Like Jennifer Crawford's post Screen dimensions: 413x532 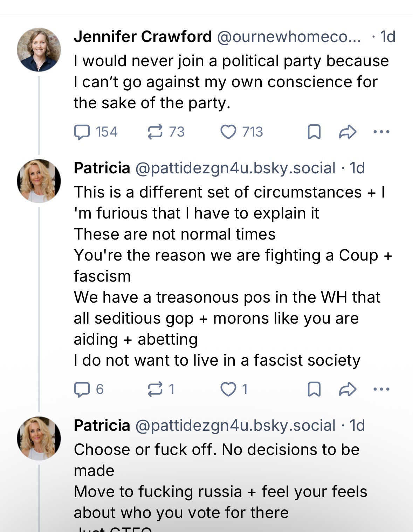(228, 132)
